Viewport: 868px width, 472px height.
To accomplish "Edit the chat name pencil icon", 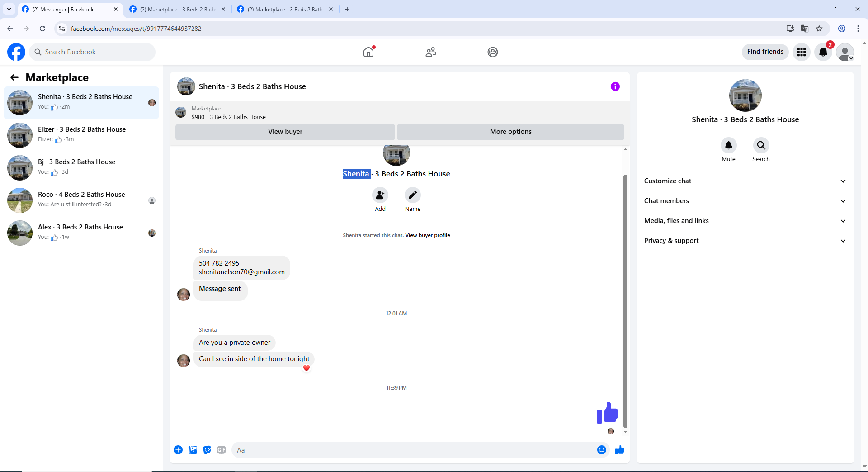I will (413, 195).
